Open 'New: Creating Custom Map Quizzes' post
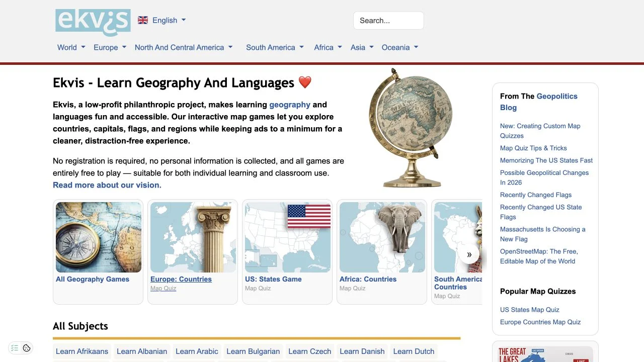Viewport: 644px width, 362px height. coord(540,131)
